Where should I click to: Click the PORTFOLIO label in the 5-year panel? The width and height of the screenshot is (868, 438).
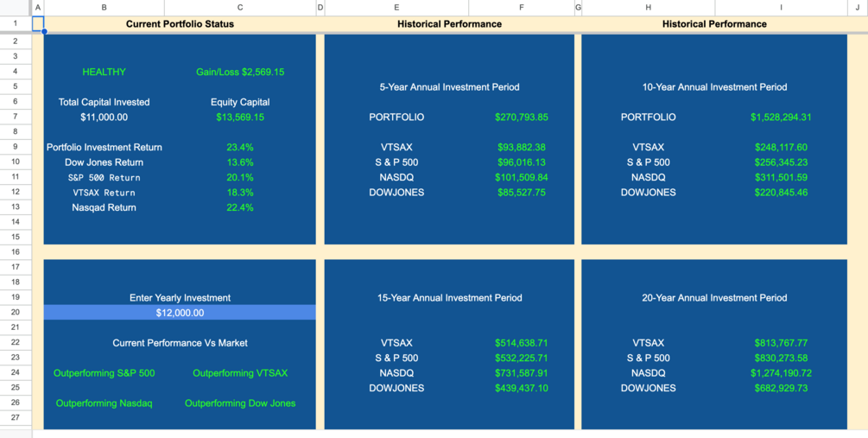click(396, 117)
